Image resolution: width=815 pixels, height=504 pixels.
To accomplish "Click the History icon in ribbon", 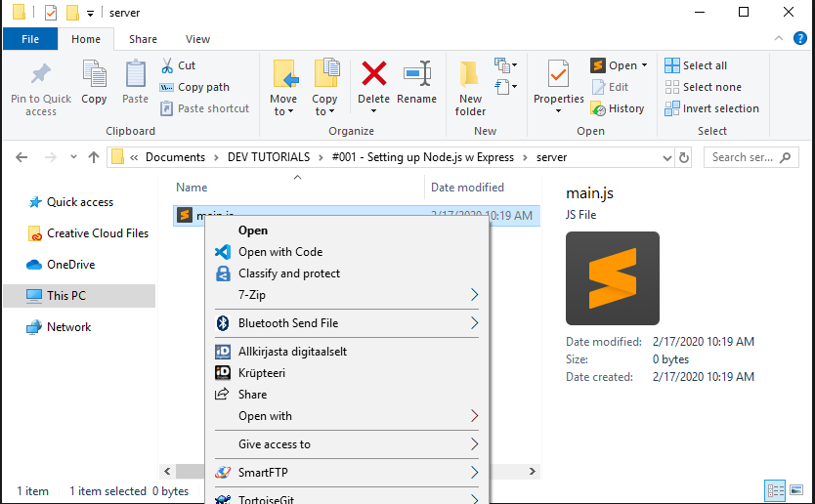I will click(x=598, y=108).
